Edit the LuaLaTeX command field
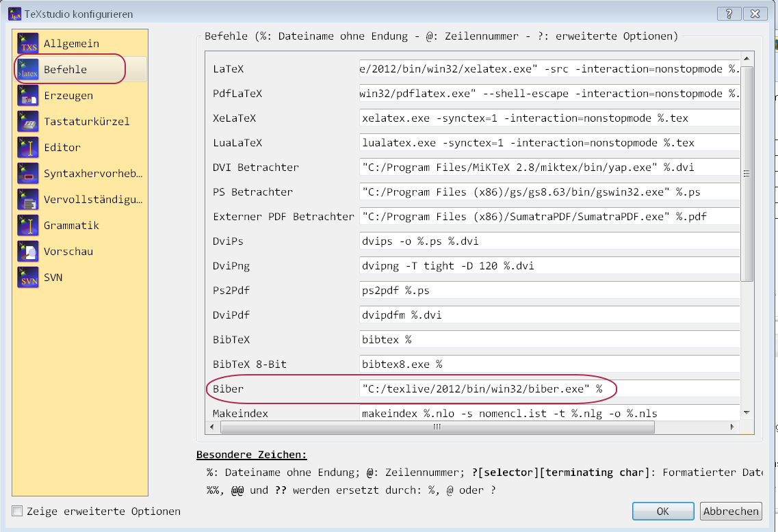The width and height of the screenshot is (778, 532). (549, 143)
